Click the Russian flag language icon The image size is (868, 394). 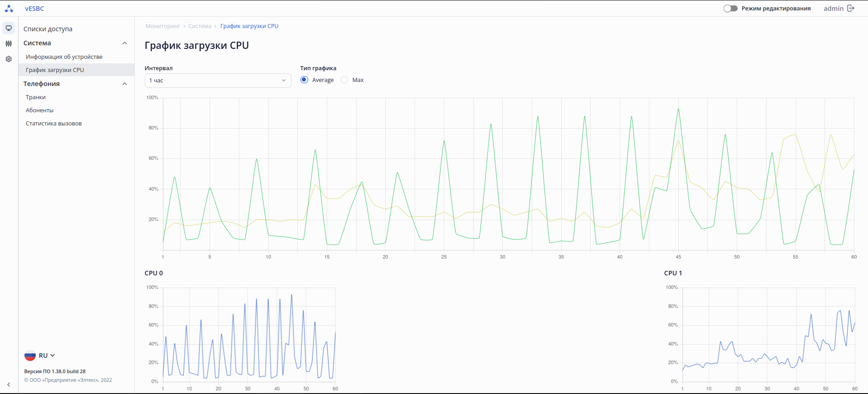pos(30,356)
